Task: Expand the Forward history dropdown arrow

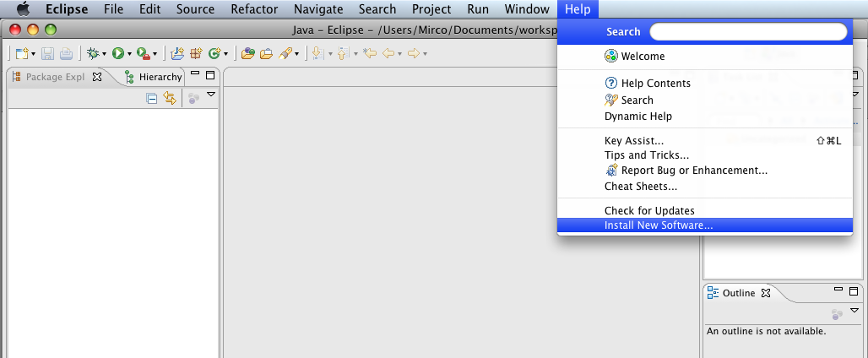Action: pyautogui.click(x=426, y=54)
